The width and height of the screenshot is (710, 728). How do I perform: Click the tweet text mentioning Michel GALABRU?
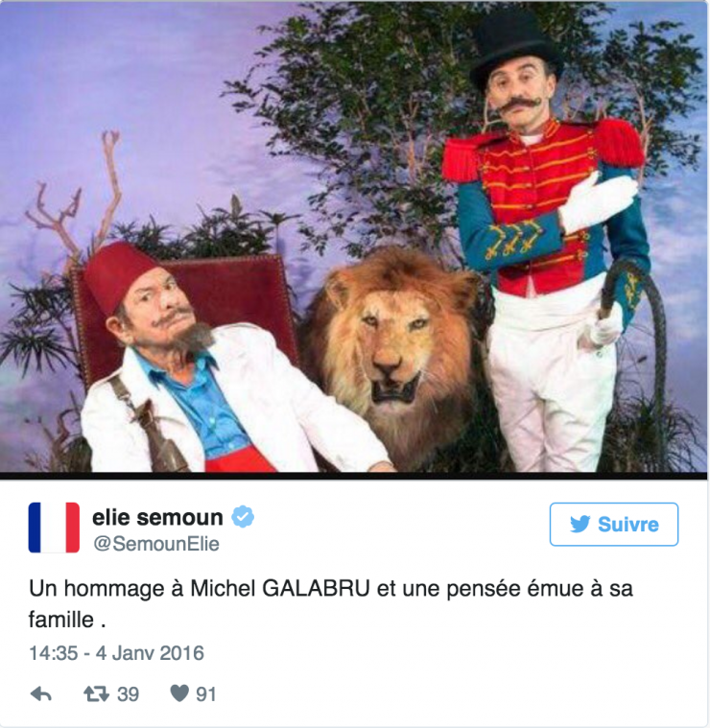331,603
